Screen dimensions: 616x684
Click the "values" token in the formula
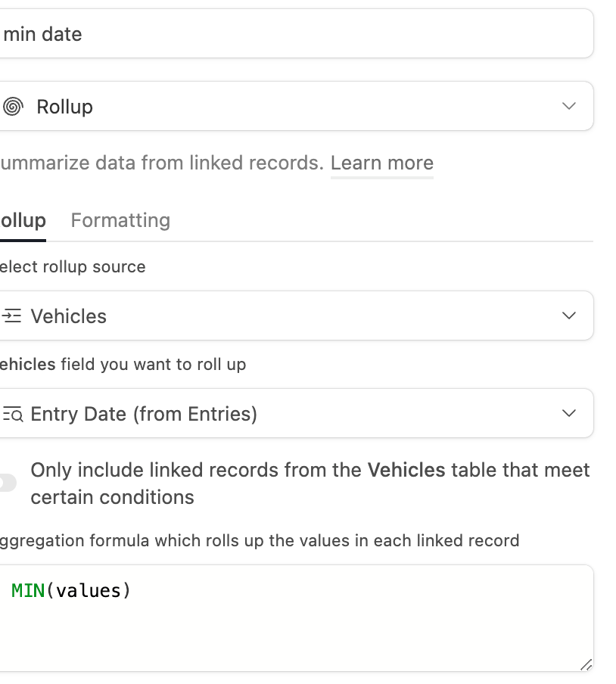coord(88,591)
